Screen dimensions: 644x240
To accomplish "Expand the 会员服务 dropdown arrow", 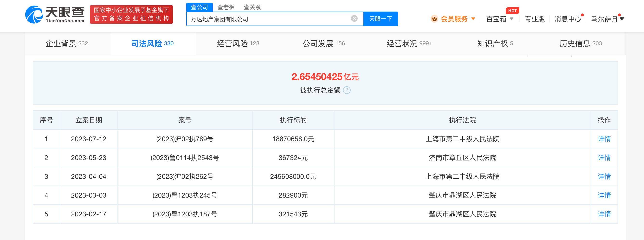I will (473, 19).
